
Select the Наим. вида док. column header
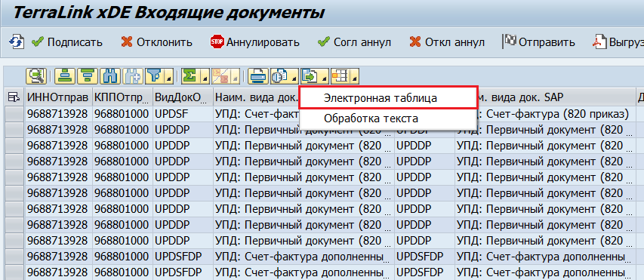(257, 97)
